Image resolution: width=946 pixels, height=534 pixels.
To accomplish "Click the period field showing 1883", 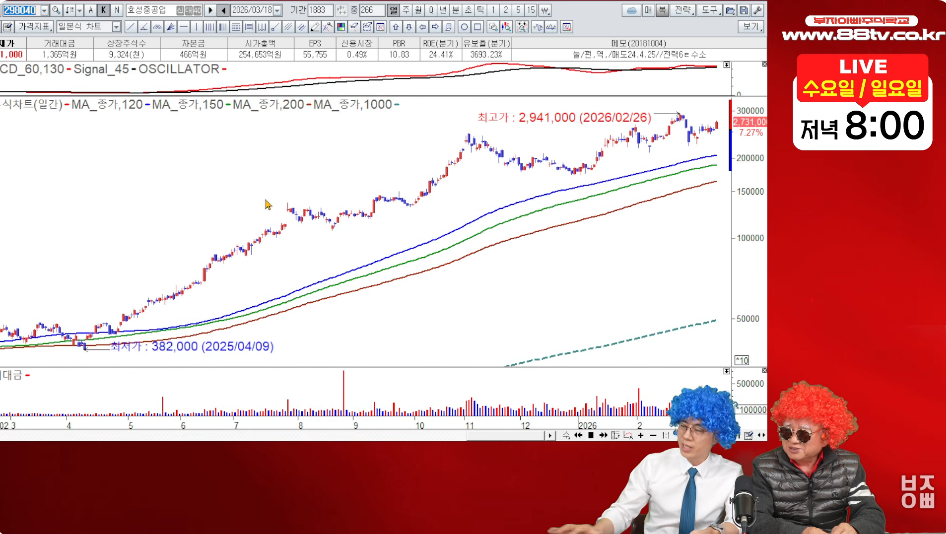I will pos(320,10).
